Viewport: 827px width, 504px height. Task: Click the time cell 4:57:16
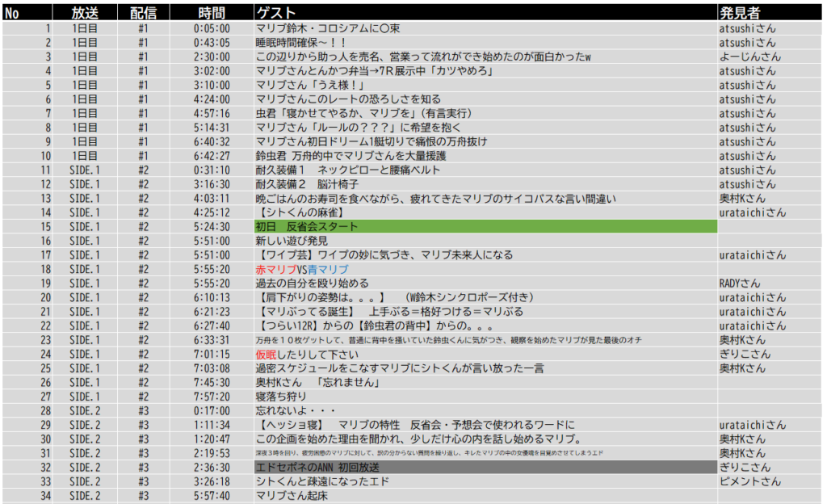[x=212, y=113]
